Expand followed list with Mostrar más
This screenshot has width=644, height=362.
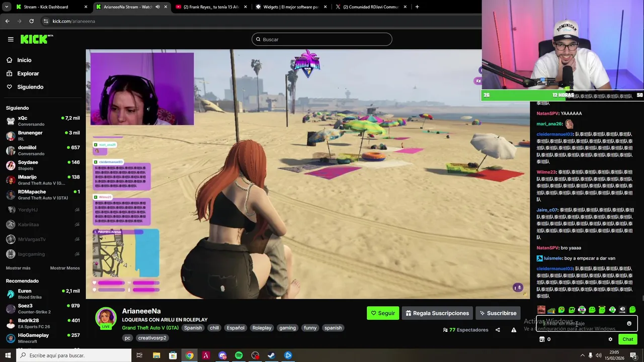point(18,268)
